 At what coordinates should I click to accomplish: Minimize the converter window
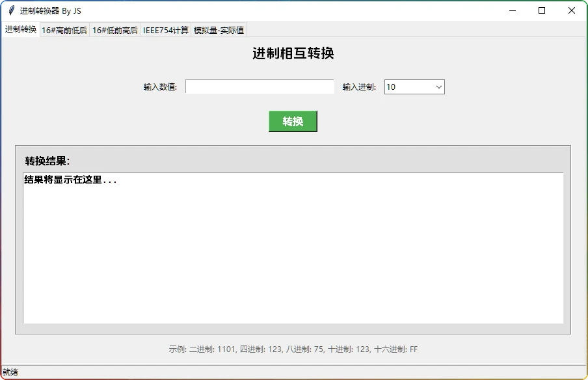pyautogui.click(x=513, y=10)
